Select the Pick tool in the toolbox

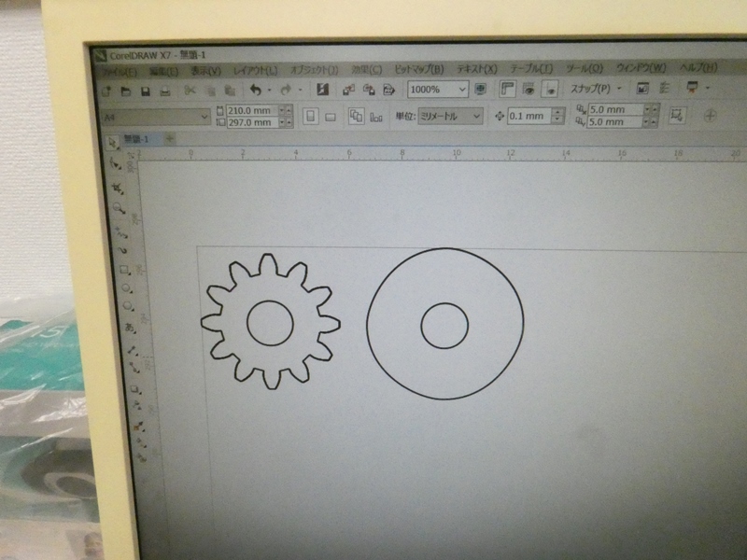click(x=113, y=143)
